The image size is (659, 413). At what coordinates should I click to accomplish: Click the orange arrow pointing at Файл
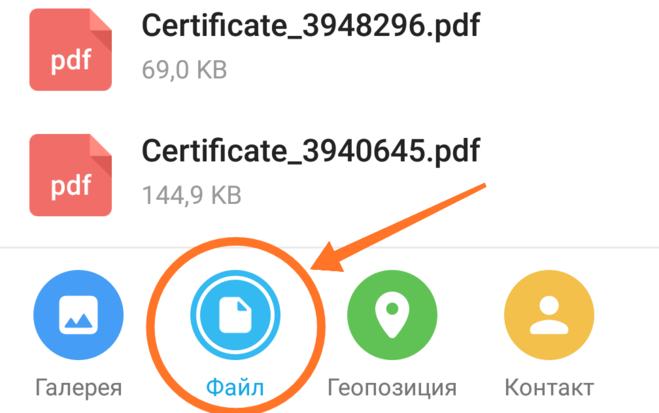398,227
